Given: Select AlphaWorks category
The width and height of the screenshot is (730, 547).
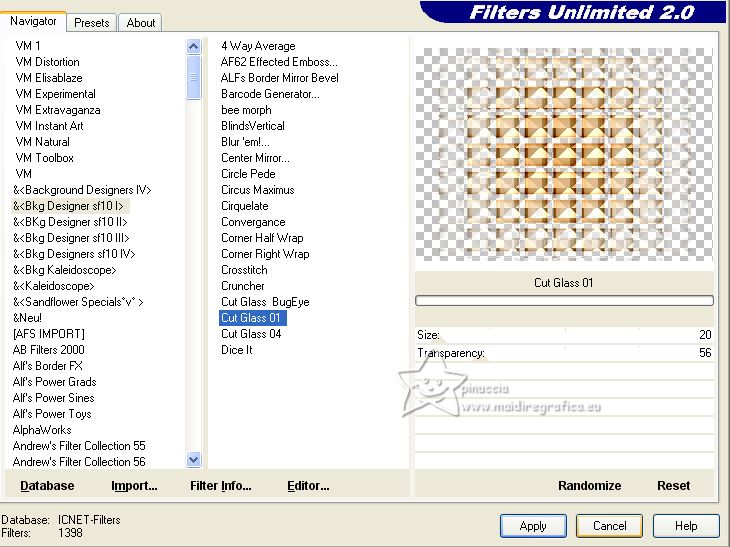Looking at the screenshot, I should point(42,430).
